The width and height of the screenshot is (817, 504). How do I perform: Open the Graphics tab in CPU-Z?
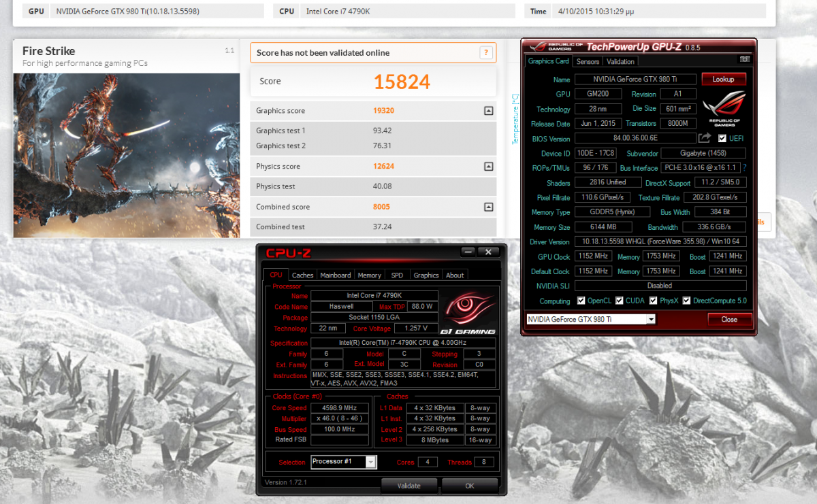pos(426,275)
